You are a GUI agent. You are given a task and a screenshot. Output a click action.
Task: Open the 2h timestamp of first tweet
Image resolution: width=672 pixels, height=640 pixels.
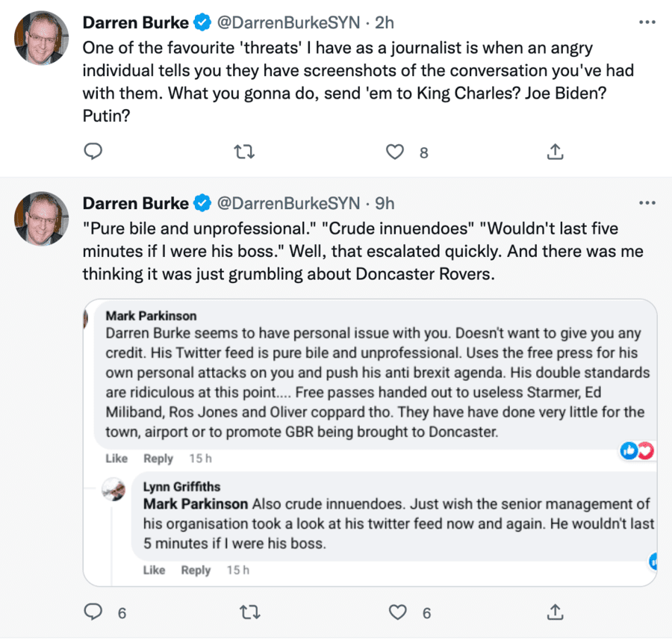click(x=385, y=23)
